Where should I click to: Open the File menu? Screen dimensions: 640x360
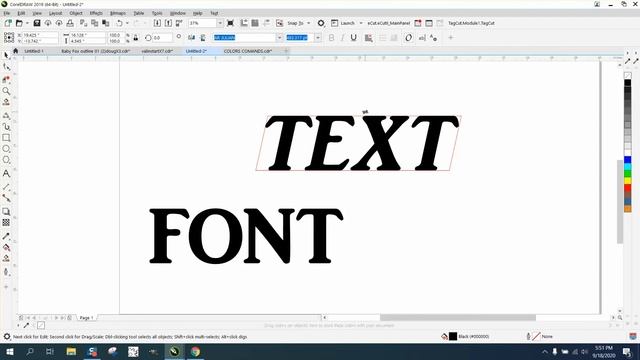click(7, 13)
